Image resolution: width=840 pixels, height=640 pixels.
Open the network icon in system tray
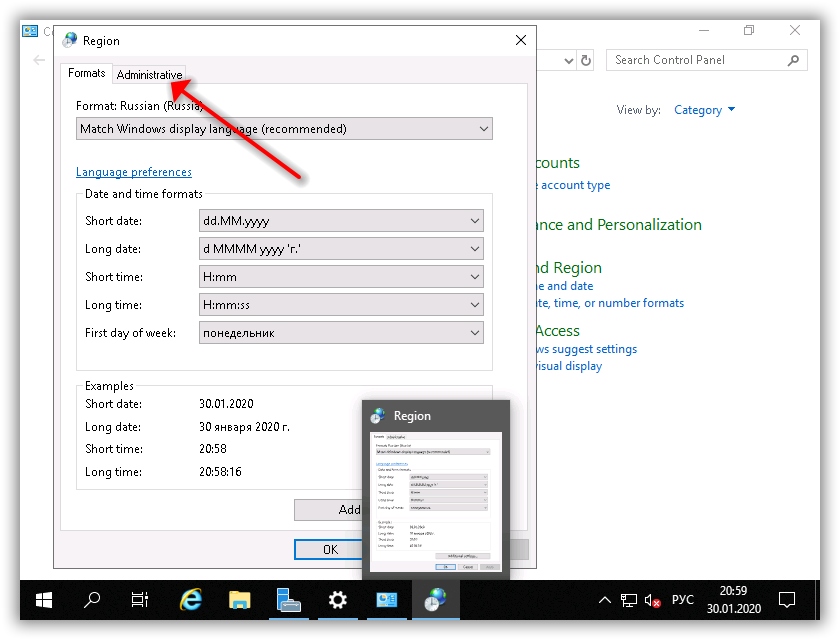[629, 601]
